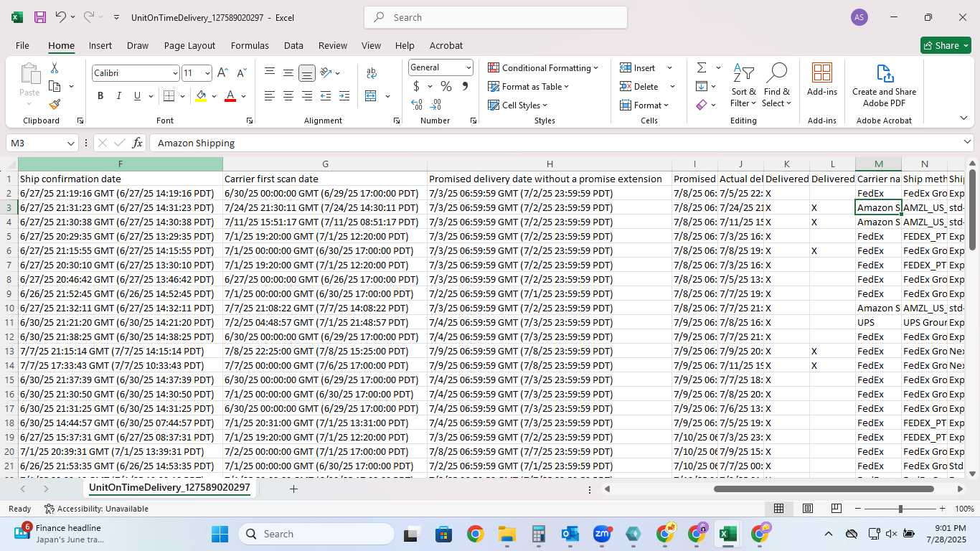The height and width of the screenshot is (551, 980).
Task: Click the Percent Style icon
Action: coord(446,86)
